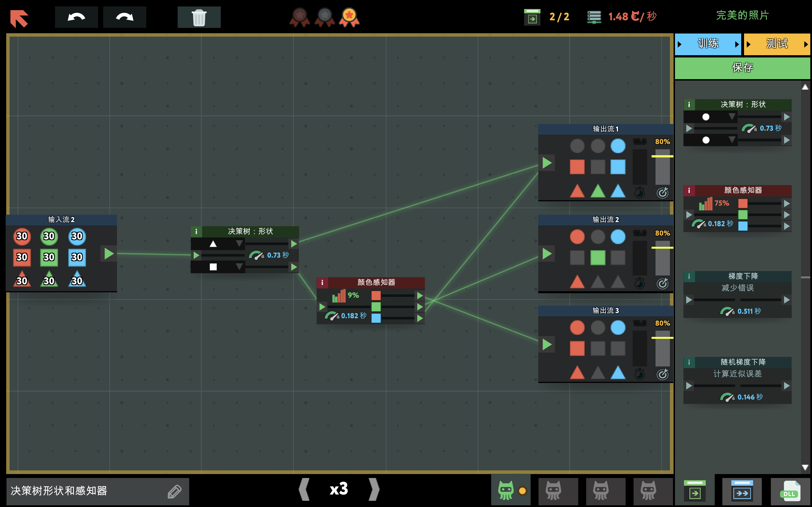Toggle the green square in 输出流 2
Image resolution: width=812 pixels, height=507 pixels.
(x=598, y=257)
